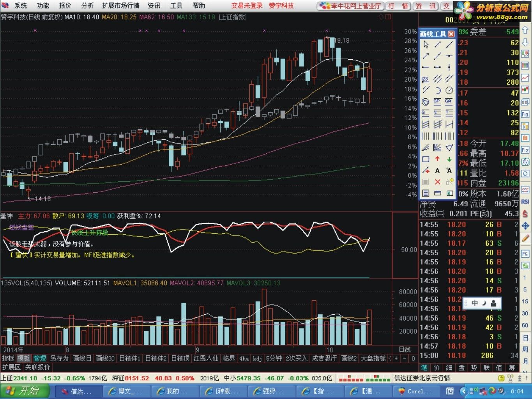This screenshot has height=399, width=532.
Task: Click the system clock 8:04
Action: point(517,391)
